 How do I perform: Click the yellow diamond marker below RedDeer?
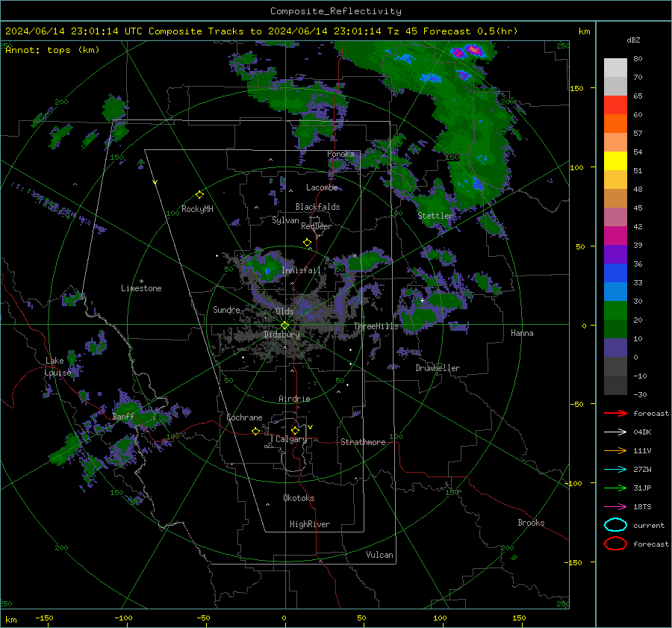click(307, 243)
